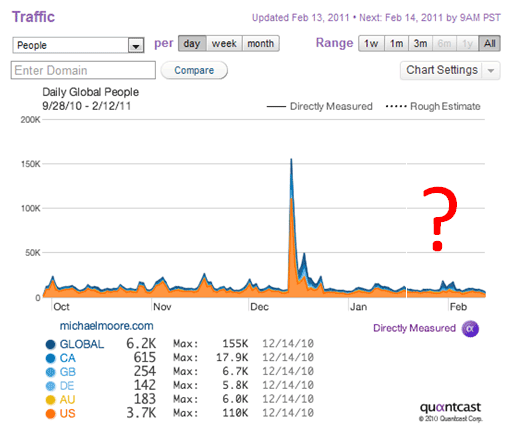The height and width of the screenshot is (433, 527).
Task: Click the AU legend color dot
Action: [x=50, y=400]
